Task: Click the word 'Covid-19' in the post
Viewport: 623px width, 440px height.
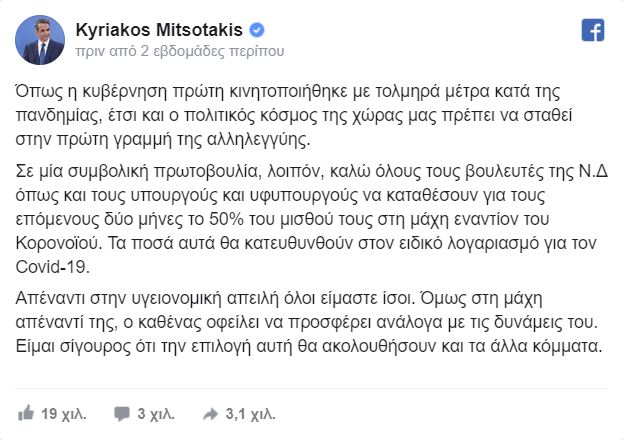Action: pyautogui.click(x=52, y=267)
